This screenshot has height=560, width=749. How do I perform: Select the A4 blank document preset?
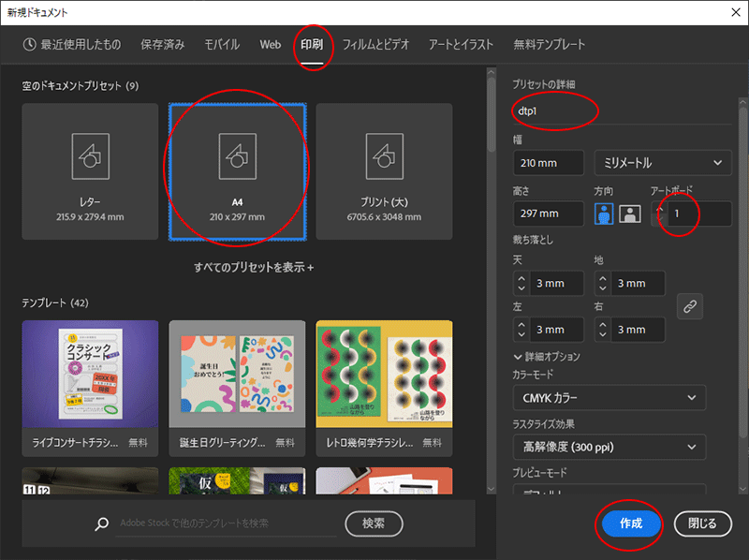click(x=237, y=171)
